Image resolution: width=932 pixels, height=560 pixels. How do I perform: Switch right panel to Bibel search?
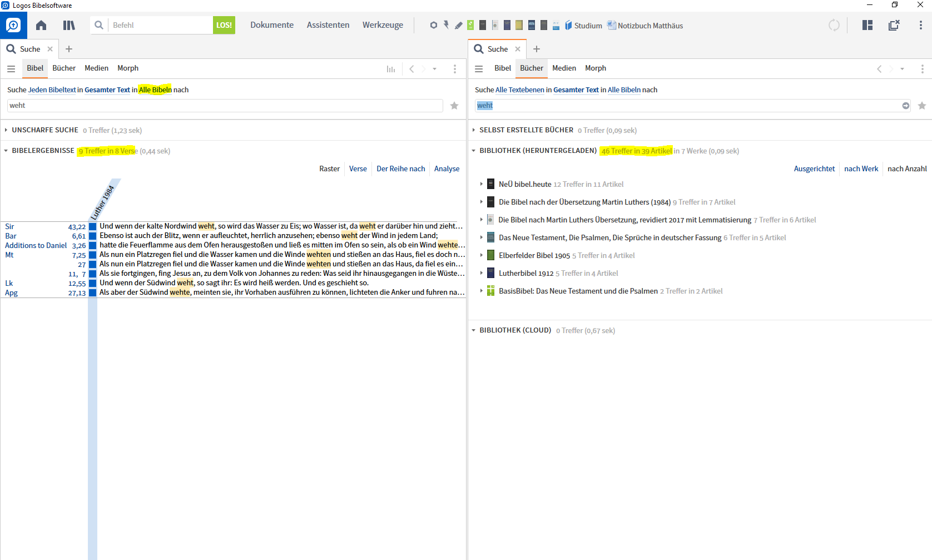[503, 68]
